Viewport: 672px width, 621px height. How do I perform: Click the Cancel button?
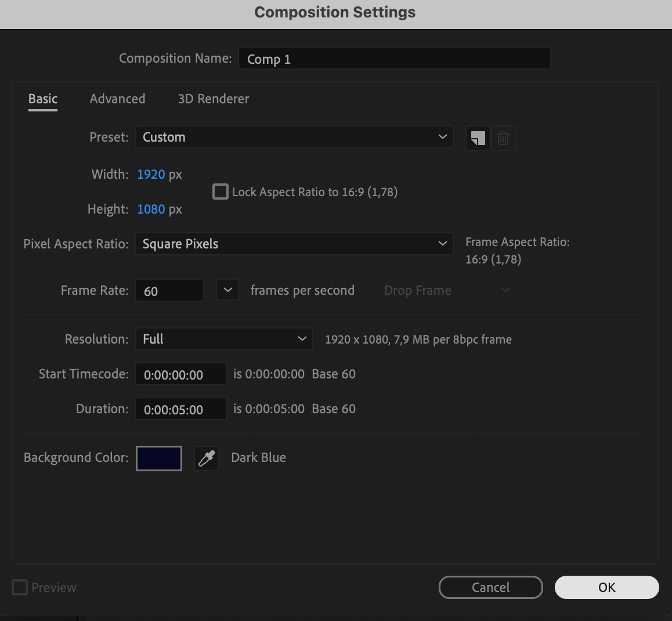coord(490,587)
